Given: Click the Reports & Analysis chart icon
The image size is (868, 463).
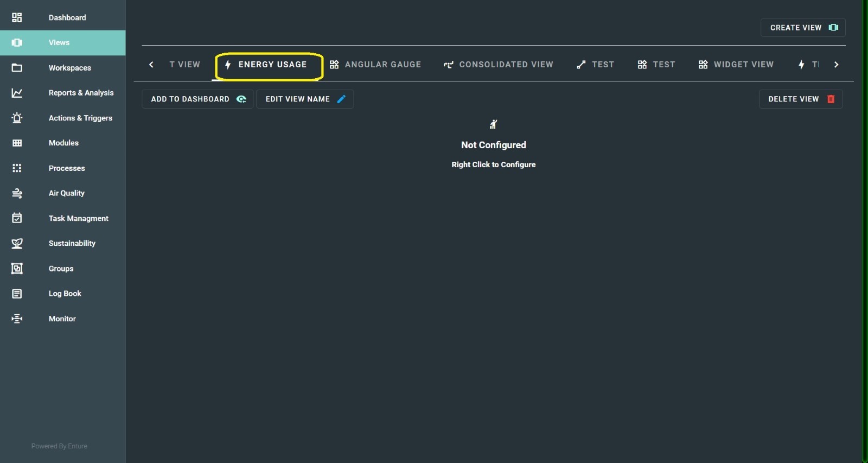Looking at the screenshot, I should coord(17,93).
